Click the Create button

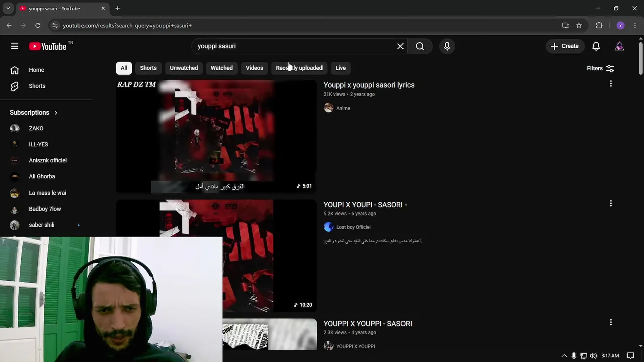tap(565, 46)
